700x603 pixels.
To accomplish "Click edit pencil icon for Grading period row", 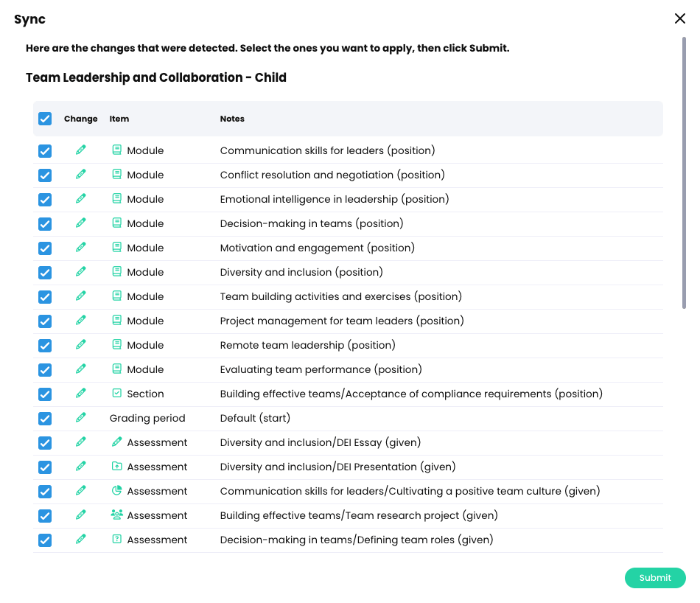I will 81,418.
